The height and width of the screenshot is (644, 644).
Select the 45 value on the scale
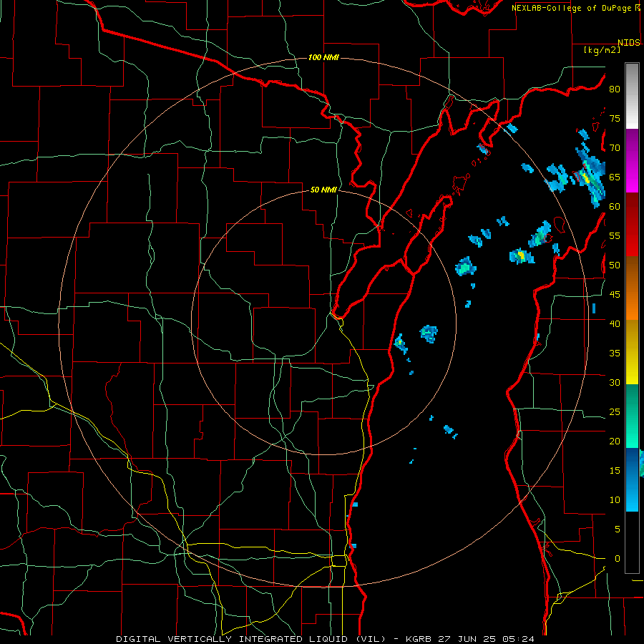pos(615,295)
